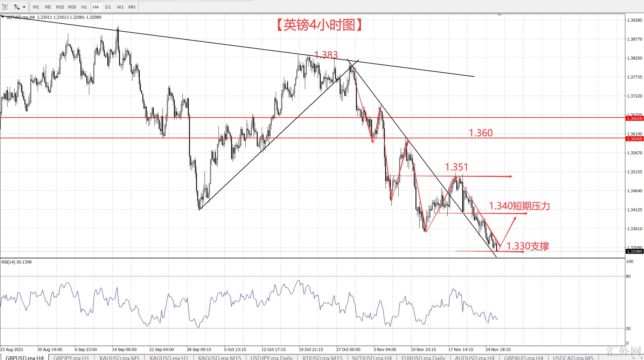Click the chart shift marker triangle

[x=499, y=15]
